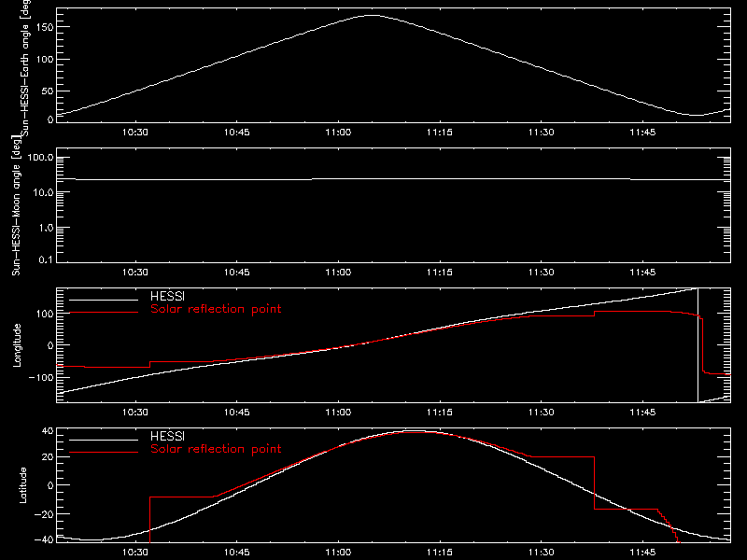Viewport: 747px width, 560px height.
Task: Click 11:15 label under Longitude plot
Action: pos(440,413)
